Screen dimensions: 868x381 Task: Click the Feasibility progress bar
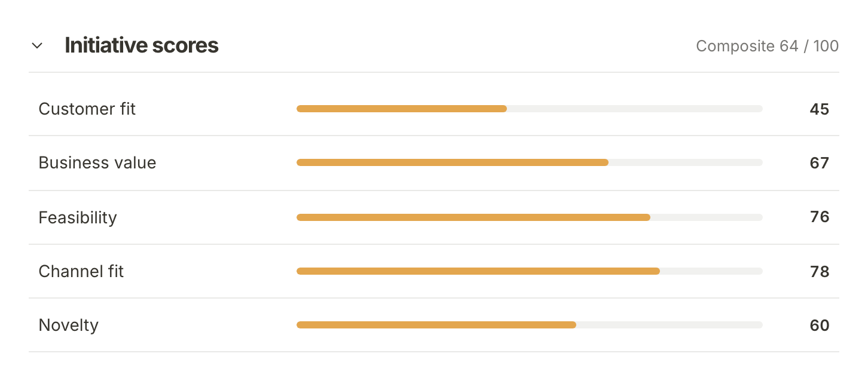coord(530,217)
